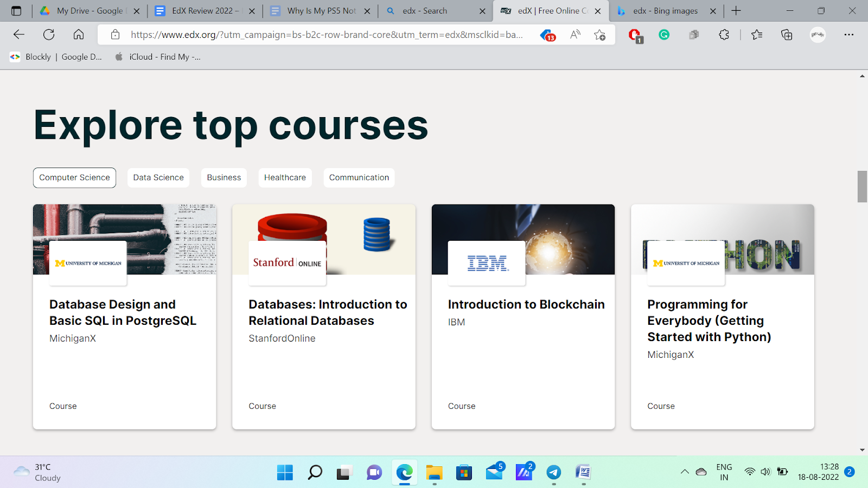The height and width of the screenshot is (488, 868).
Task: Select the Healthcare category
Action: 285,178
